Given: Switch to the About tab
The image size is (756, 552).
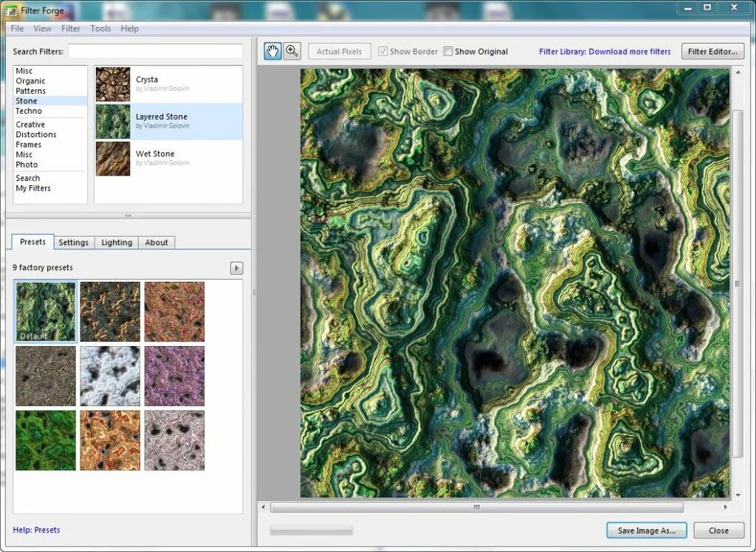Looking at the screenshot, I should 157,243.
